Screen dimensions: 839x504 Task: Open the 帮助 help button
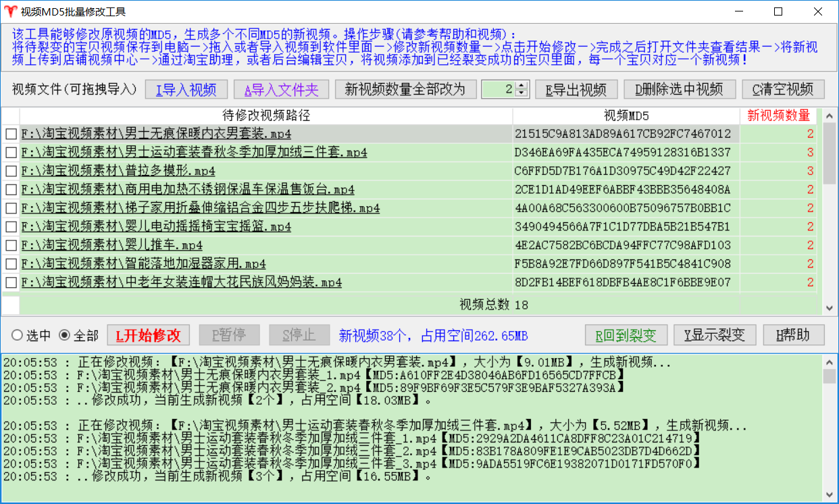point(794,335)
